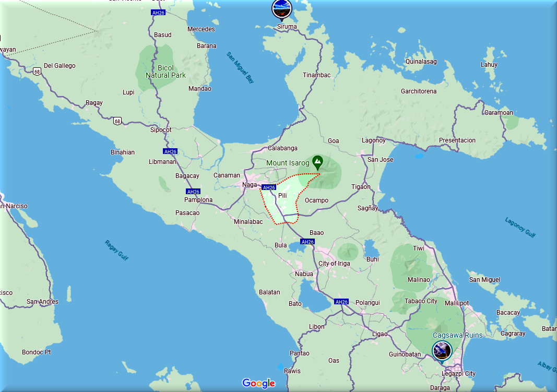Screen dimensions: 557x392
Task: Open the photo pin above Siruma
Action: [x=281, y=9]
